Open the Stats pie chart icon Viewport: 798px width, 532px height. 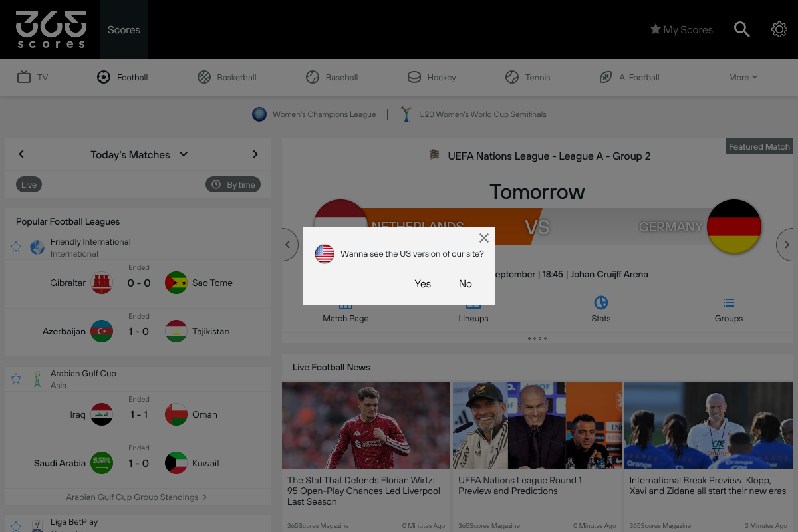601,303
